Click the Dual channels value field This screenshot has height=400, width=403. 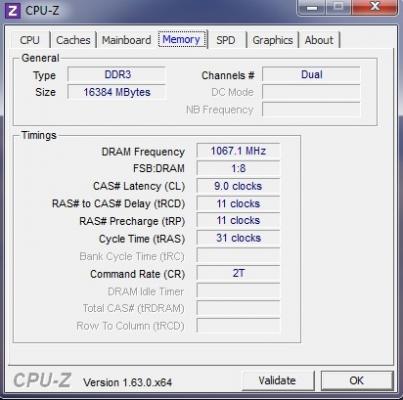click(x=311, y=74)
